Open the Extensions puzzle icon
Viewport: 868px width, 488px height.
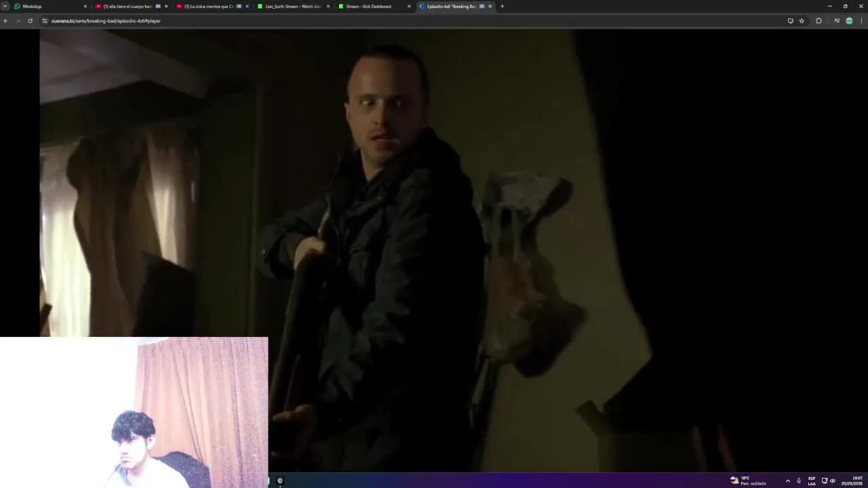818,21
